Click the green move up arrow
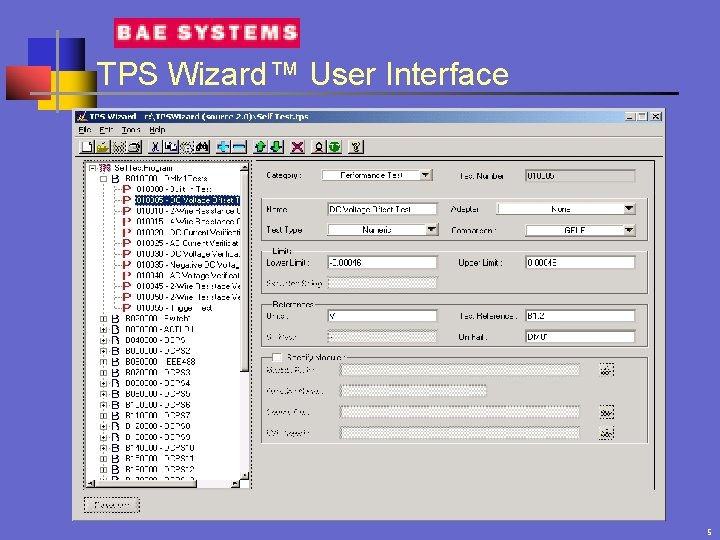 click(260, 147)
